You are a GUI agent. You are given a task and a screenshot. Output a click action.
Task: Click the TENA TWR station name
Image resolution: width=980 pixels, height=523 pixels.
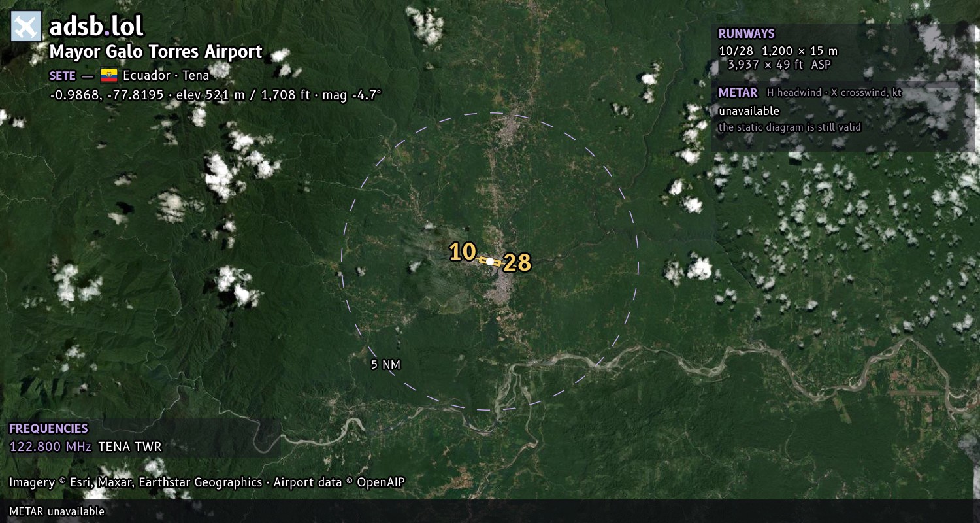tap(129, 447)
